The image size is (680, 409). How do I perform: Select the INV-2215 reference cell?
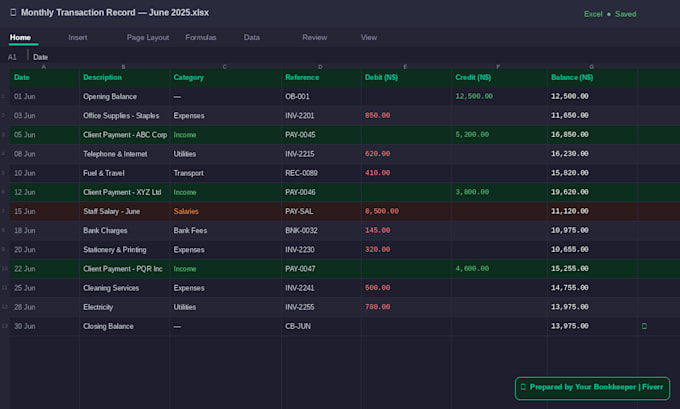pyautogui.click(x=321, y=154)
